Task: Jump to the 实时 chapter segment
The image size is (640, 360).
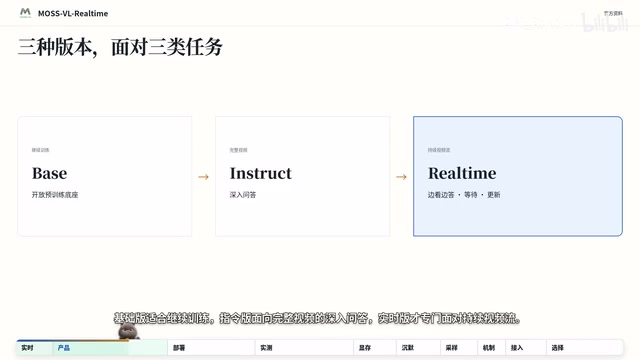Action: point(34,348)
